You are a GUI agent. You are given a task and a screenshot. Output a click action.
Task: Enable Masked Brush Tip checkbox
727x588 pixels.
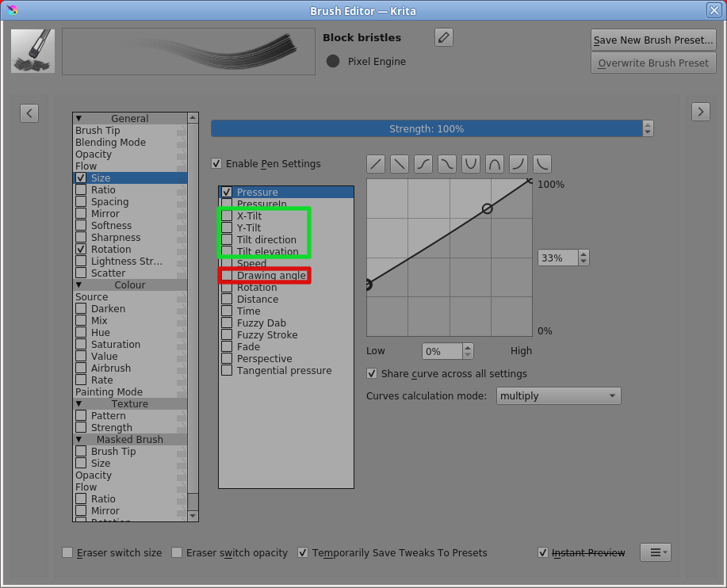(x=81, y=452)
